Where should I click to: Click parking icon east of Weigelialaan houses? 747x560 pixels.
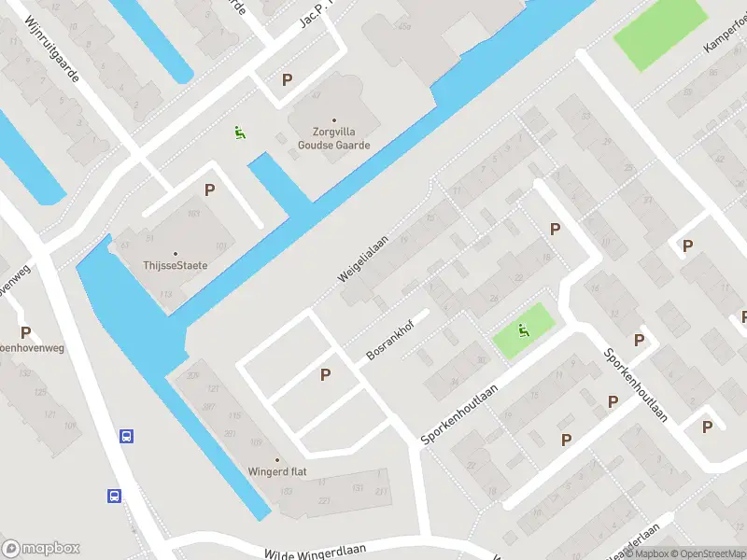(555, 229)
